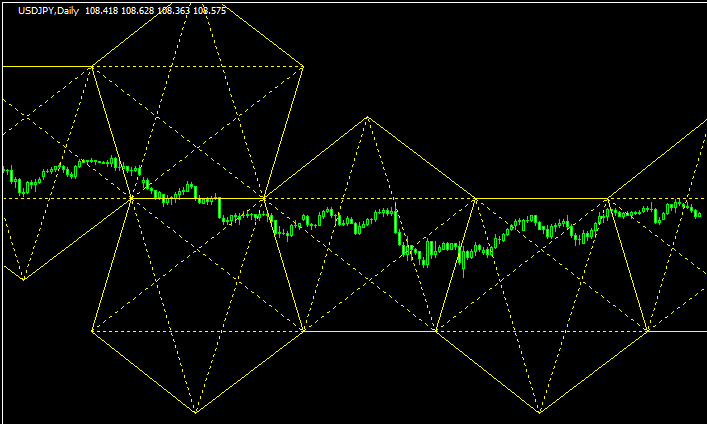Click the USDJPY,Daily symbol label
This screenshot has width=707, height=424.
46,11
